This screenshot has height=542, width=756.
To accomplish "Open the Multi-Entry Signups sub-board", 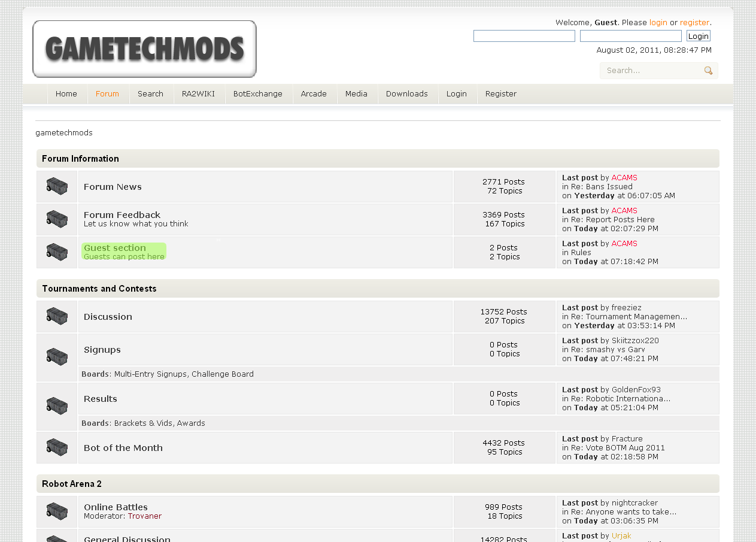I will coord(151,374).
